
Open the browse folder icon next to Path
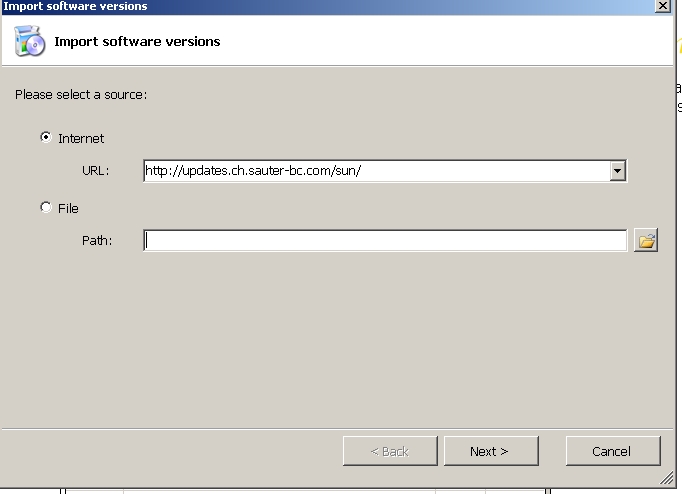click(646, 241)
